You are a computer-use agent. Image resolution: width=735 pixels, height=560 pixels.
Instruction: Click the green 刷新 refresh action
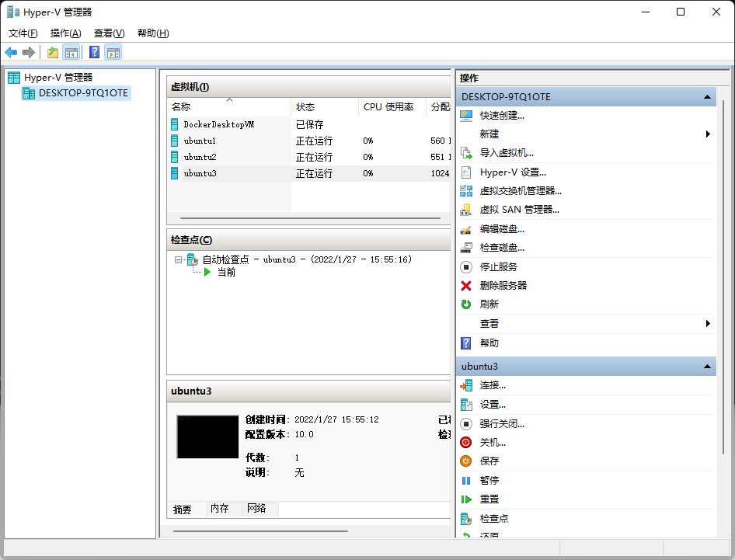(x=489, y=304)
